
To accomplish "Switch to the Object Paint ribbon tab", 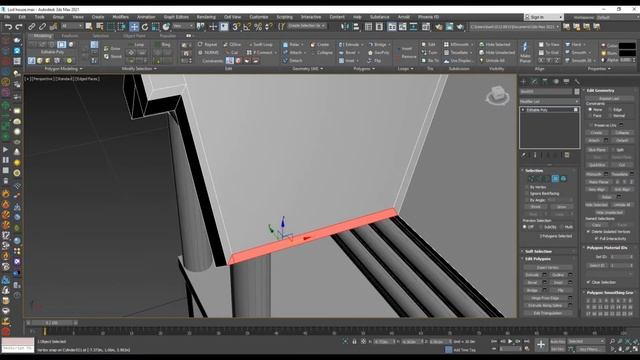I will pyautogui.click(x=134, y=36).
